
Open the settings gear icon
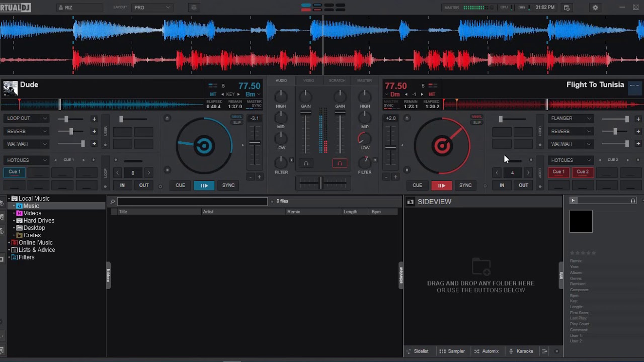click(x=595, y=8)
